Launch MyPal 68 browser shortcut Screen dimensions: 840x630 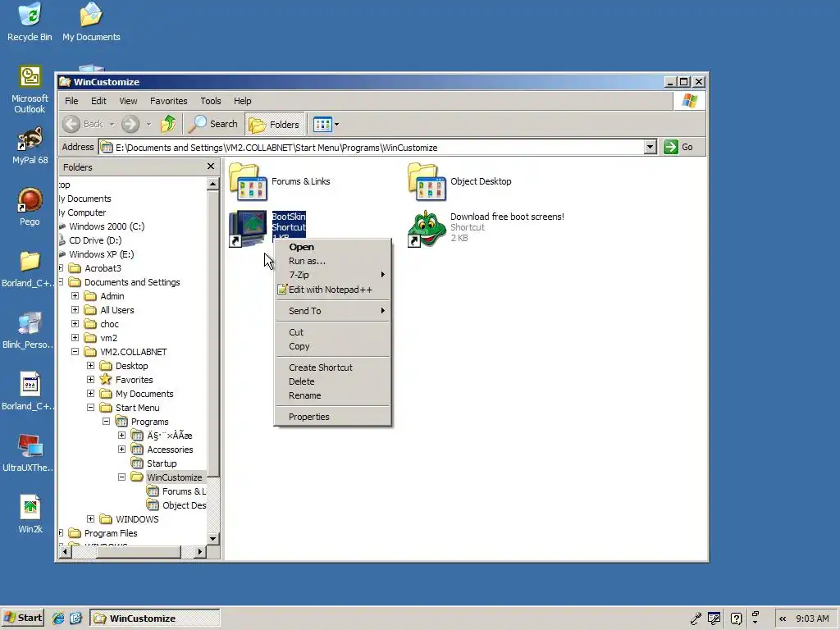click(x=30, y=145)
